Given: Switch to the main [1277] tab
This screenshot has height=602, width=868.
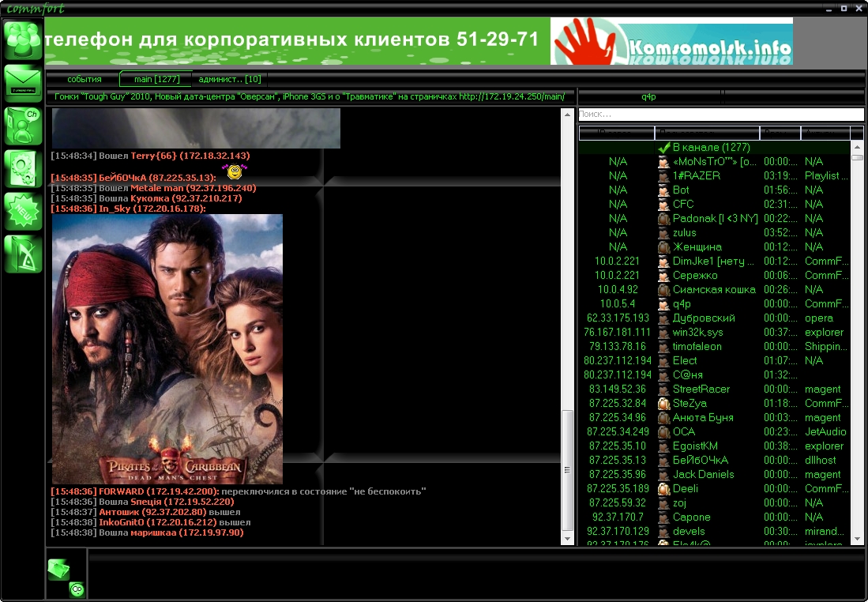Looking at the screenshot, I should 156,79.
